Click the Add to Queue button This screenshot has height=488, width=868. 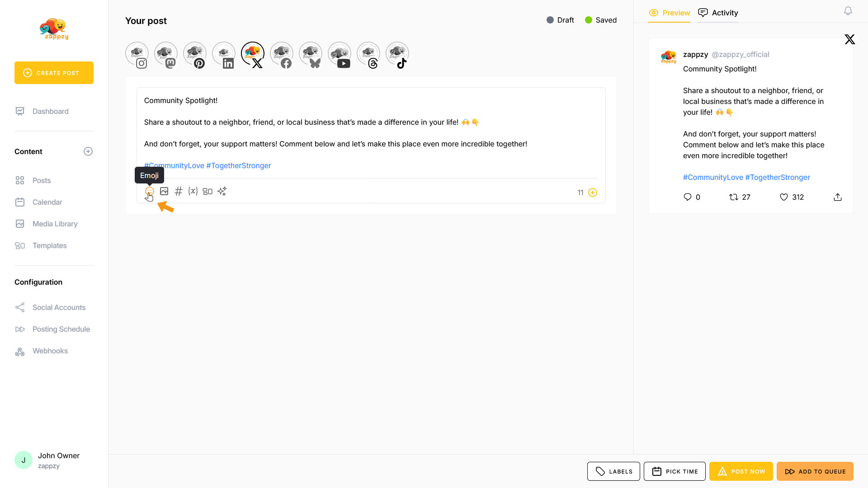(x=815, y=471)
